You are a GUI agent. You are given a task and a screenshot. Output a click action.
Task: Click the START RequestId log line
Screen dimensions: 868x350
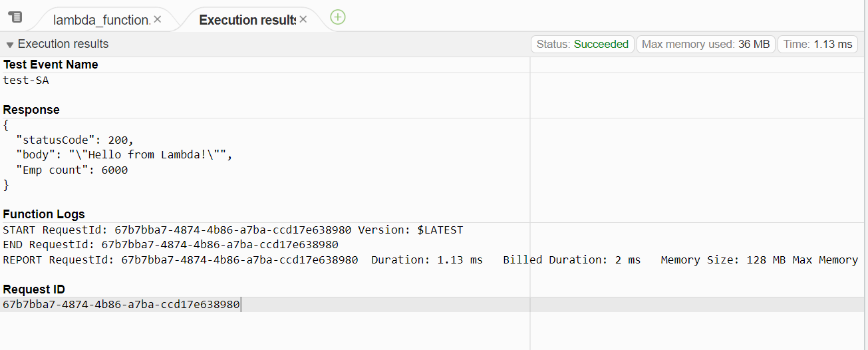coord(233,230)
